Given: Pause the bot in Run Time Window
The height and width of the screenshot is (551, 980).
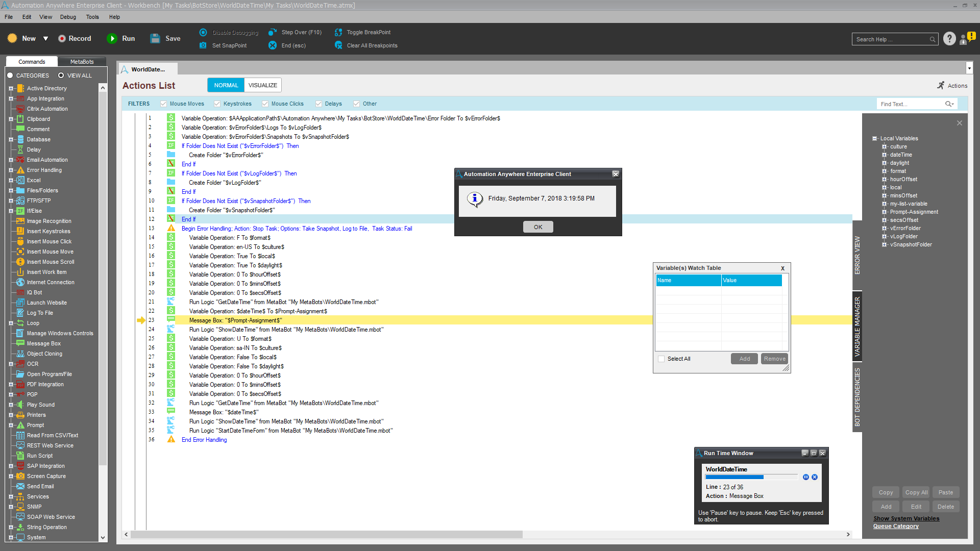Looking at the screenshot, I should (806, 477).
